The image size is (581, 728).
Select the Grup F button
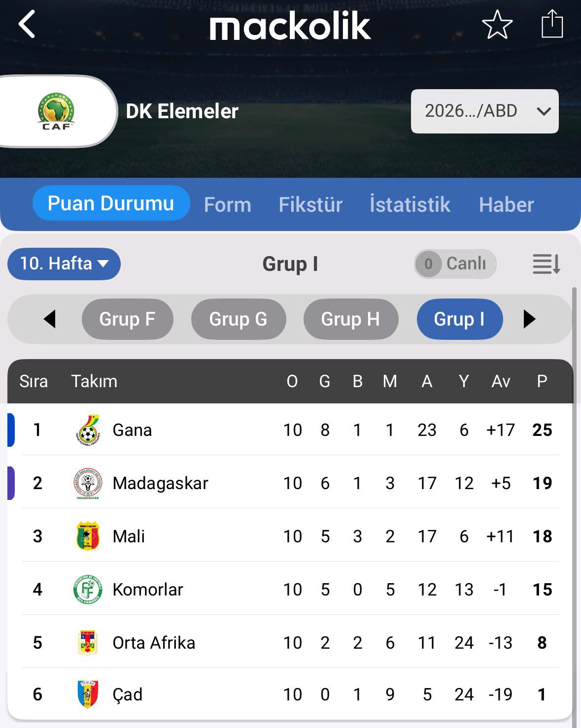point(127,319)
